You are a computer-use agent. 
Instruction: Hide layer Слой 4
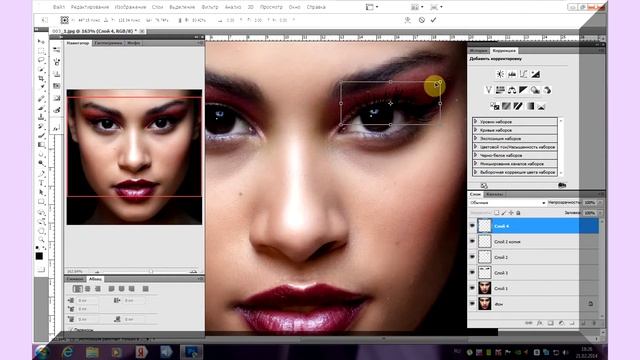(x=472, y=226)
